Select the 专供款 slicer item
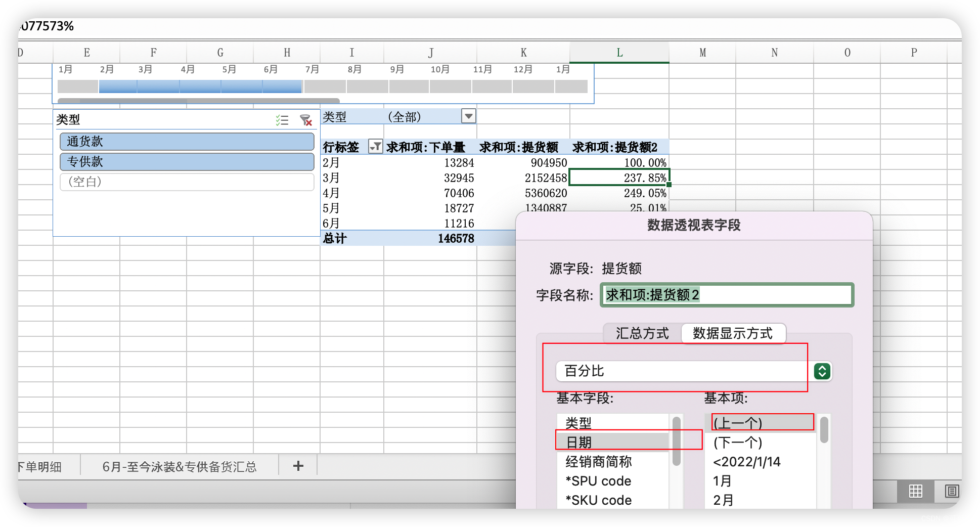980x527 pixels. click(187, 162)
